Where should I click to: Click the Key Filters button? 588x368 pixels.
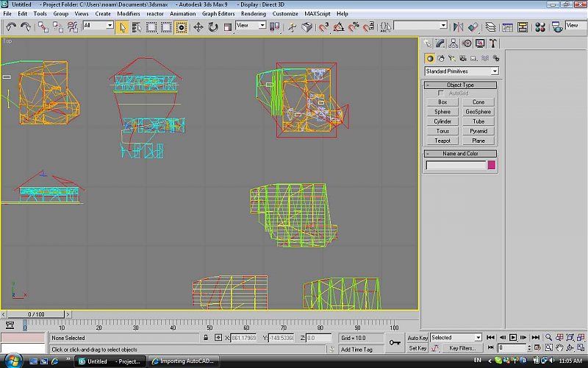(462, 348)
